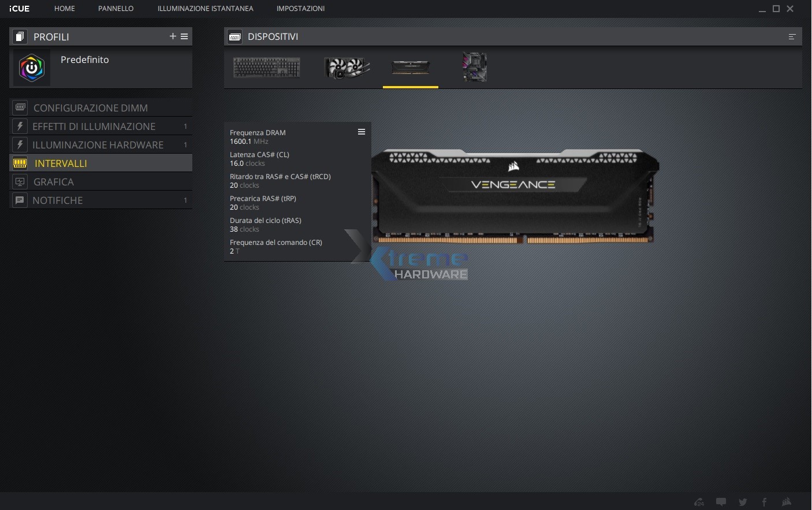
Task: Open Illuminazione Istantanea menu
Action: (205, 9)
